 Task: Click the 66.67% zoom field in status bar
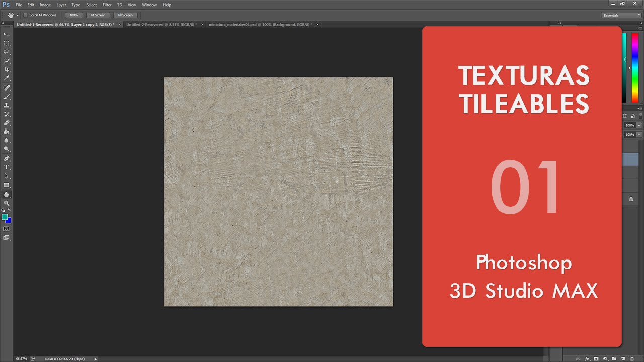[21, 359]
